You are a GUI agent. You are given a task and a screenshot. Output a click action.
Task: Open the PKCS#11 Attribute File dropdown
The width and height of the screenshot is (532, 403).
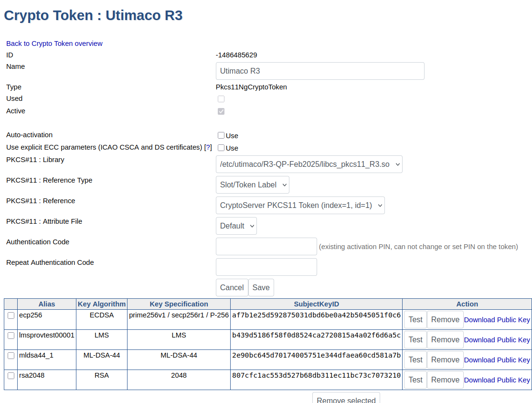point(236,225)
